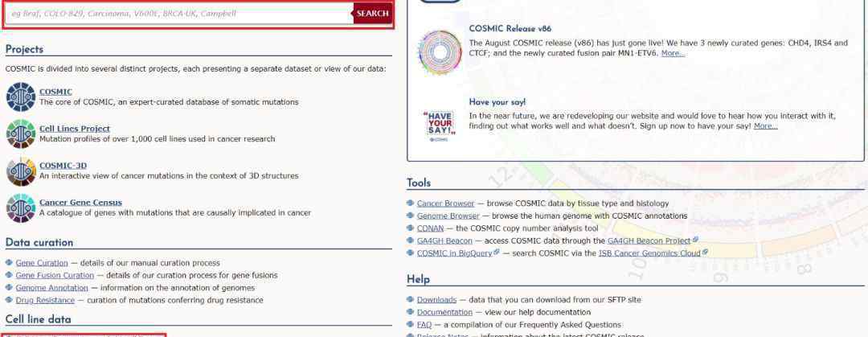
Task: Open the GA4GH Beacon link
Action: (444, 240)
